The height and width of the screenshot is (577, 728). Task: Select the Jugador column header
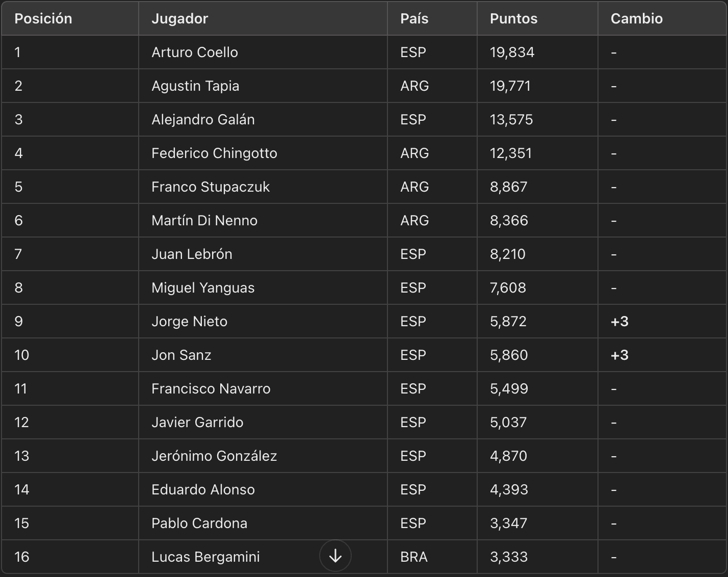(180, 19)
